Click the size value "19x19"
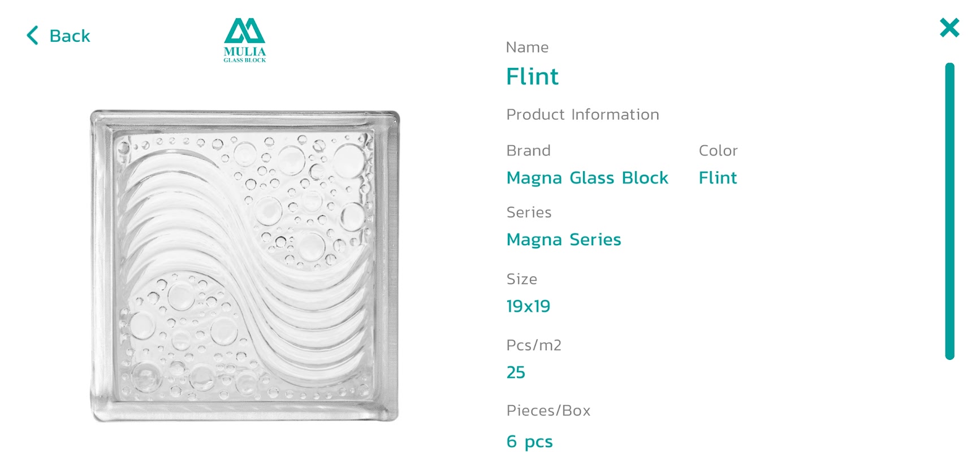 tap(528, 306)
